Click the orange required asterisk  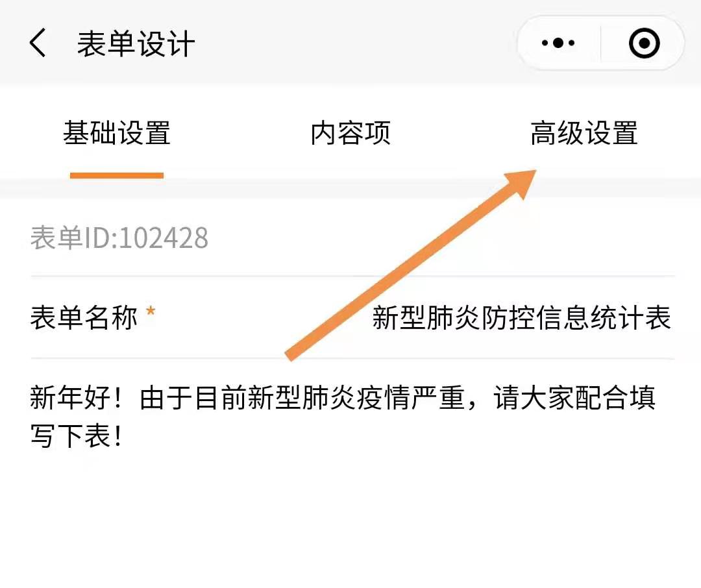(x=151, y=311)
